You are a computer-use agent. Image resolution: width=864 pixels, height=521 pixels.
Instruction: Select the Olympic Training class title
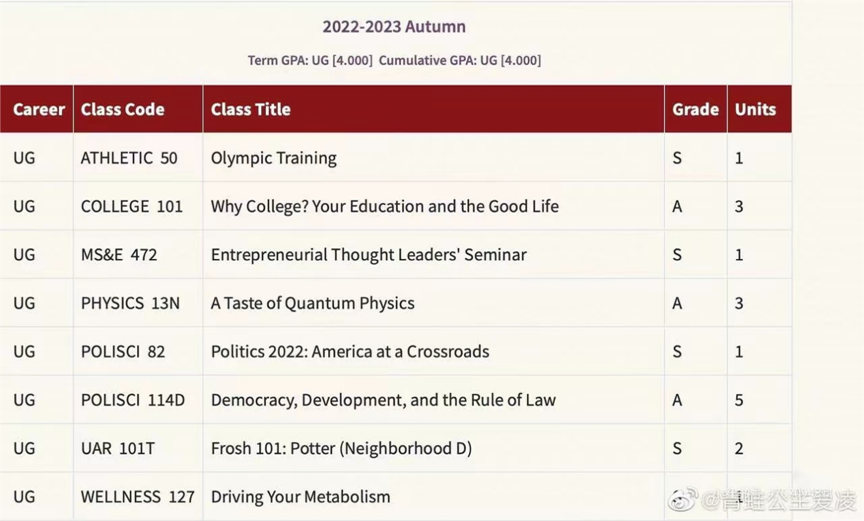coord(274,158)
